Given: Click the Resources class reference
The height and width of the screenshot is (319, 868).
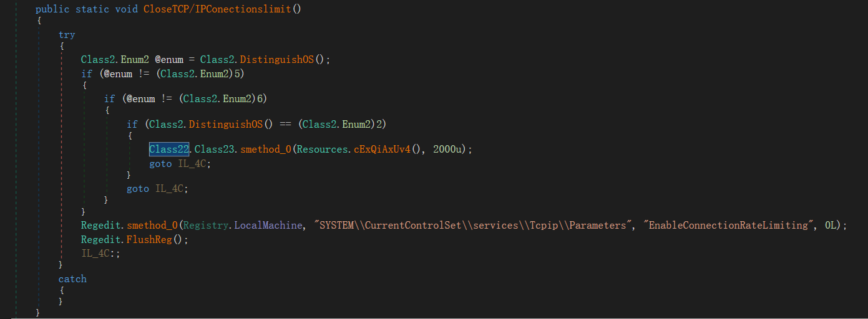Looking at the screenshot, I should point(321,150).
